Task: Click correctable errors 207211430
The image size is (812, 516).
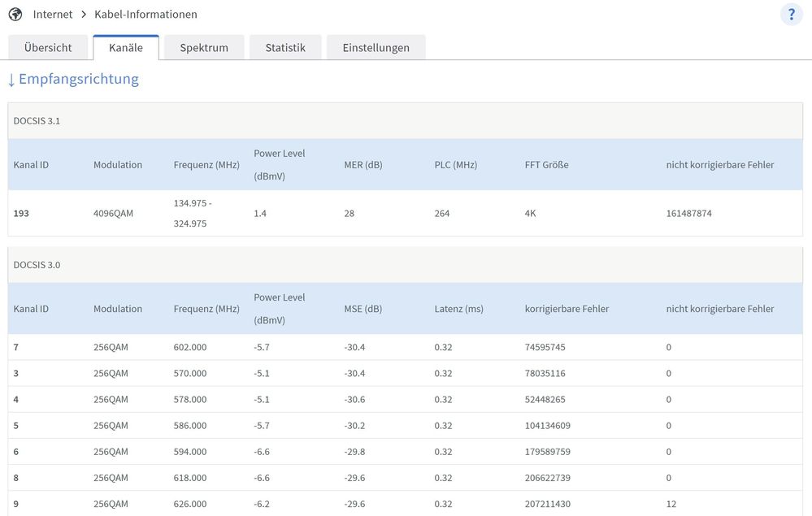Action: (547, 504)
